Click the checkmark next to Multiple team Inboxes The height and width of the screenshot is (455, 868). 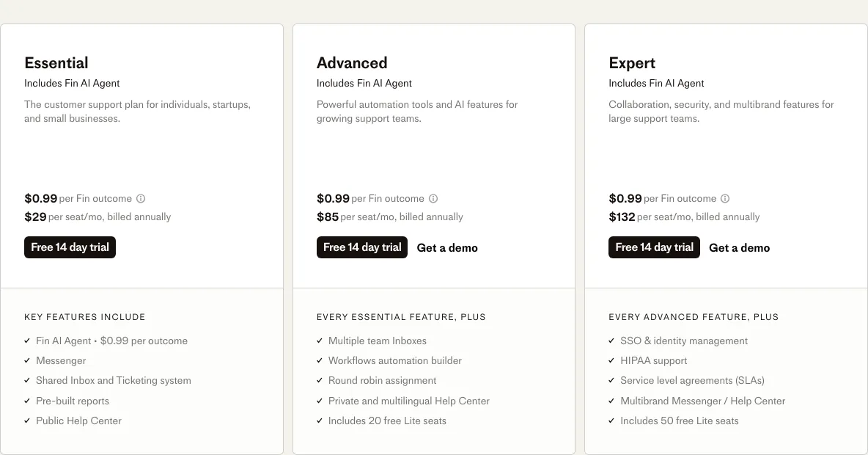[320, 341]
